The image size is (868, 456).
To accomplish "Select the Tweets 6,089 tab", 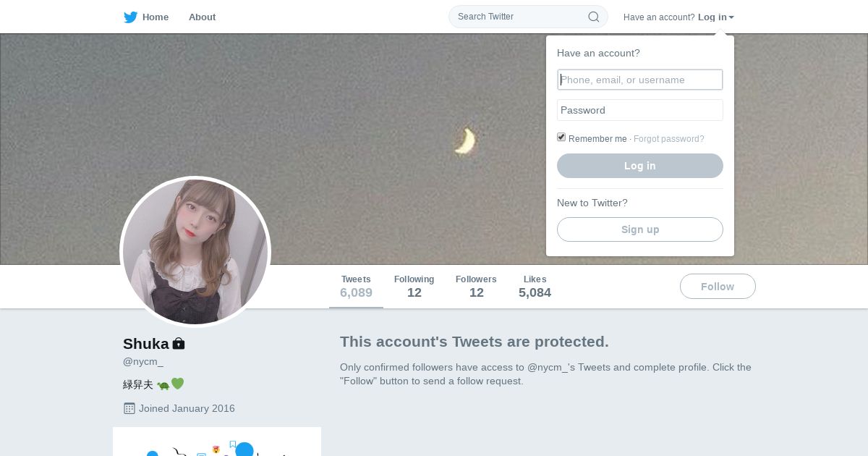I will click(356, 287).
